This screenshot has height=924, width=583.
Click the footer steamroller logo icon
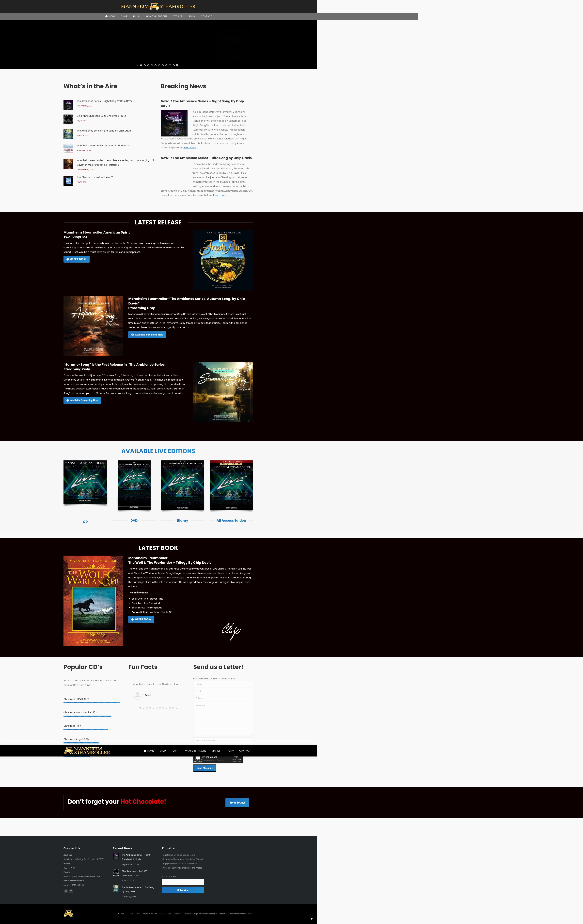[69, 914]
